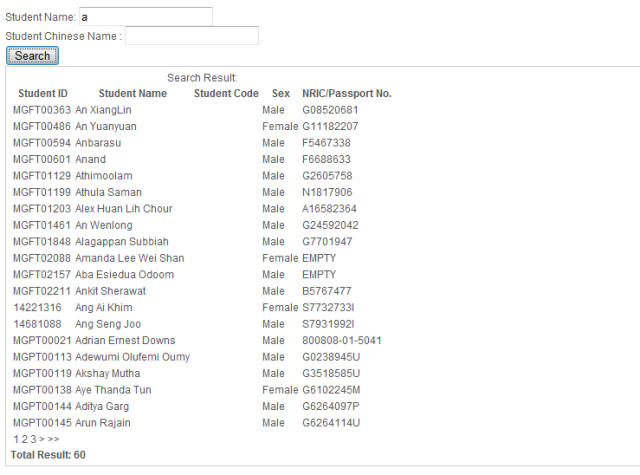Select the Sex column header
The height and width of the screenshot is (475, 640).
(x=281, y=93)
